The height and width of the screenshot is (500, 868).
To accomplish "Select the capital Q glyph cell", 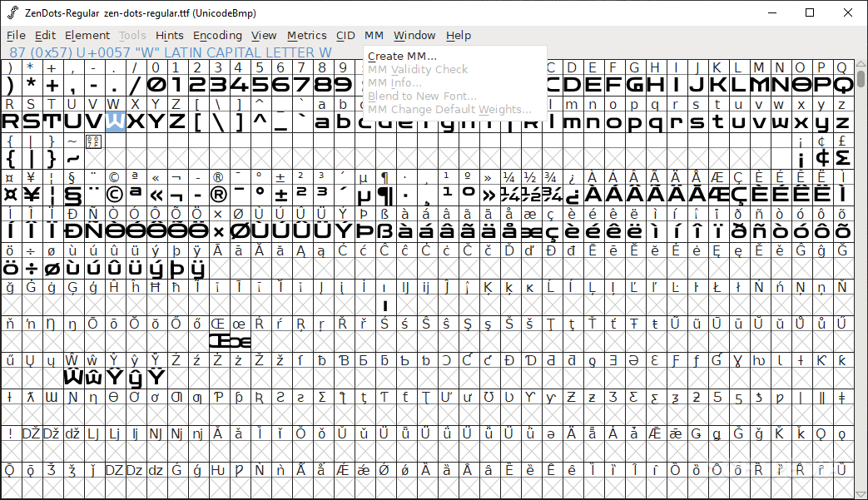I will click(x=842, y=85).
